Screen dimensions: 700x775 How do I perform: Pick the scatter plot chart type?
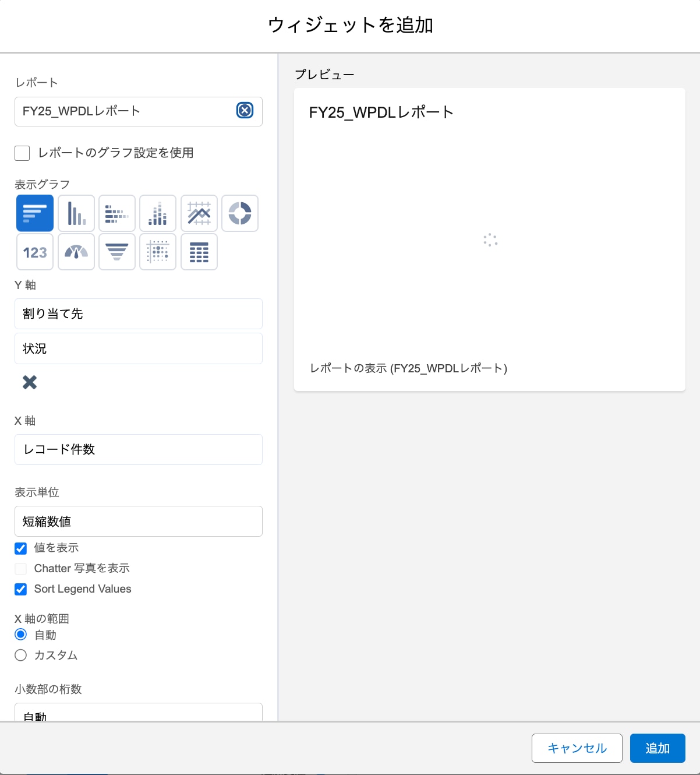158,252
